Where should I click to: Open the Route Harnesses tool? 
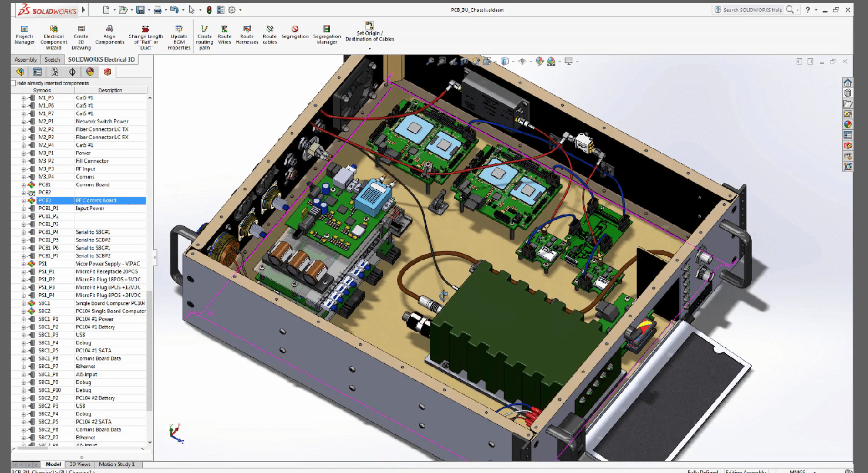click(x=247, y=35)
